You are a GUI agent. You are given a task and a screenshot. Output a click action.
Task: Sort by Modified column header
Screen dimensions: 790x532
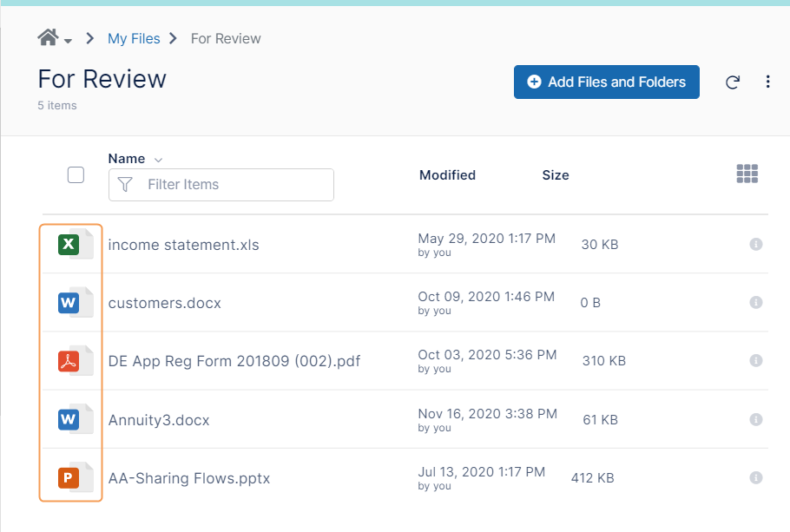coord(447,174)
